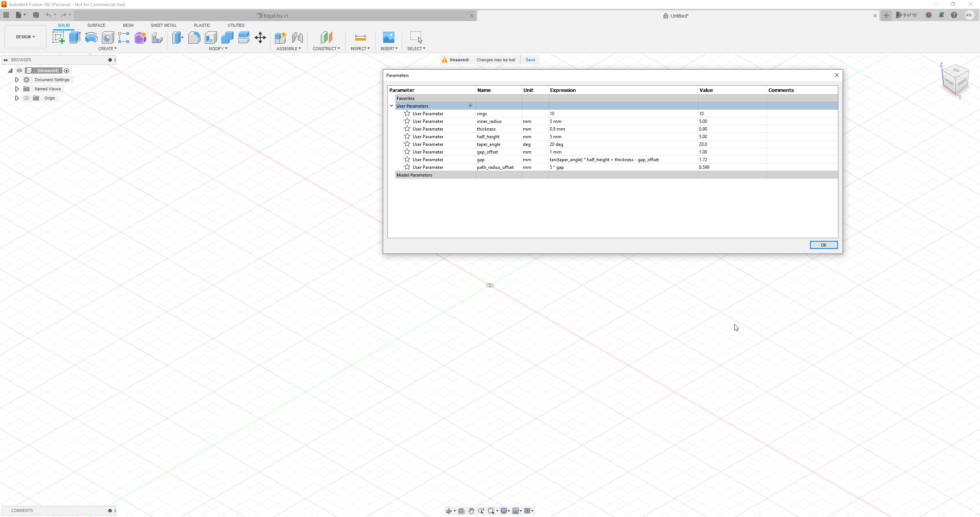Image resolution: width=980 pixels, height=517 pixels.
Task: Expand the Document Settings tree item
Action: pyautogui.click(x=16, y=79)
